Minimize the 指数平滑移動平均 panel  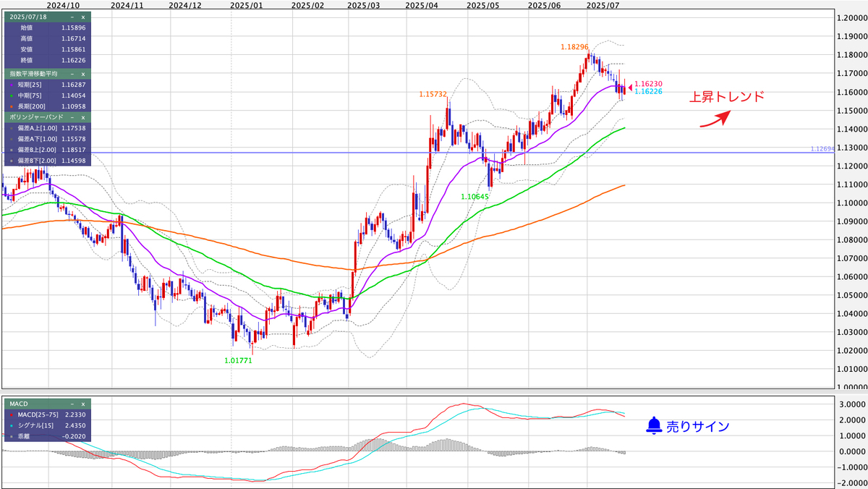pyautogui.click(x=72, y=74)
